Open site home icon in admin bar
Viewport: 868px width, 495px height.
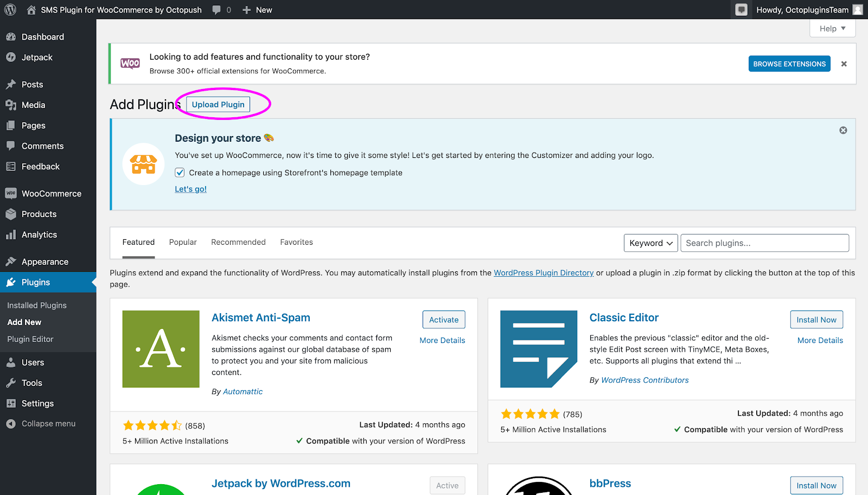coord(31,10)
